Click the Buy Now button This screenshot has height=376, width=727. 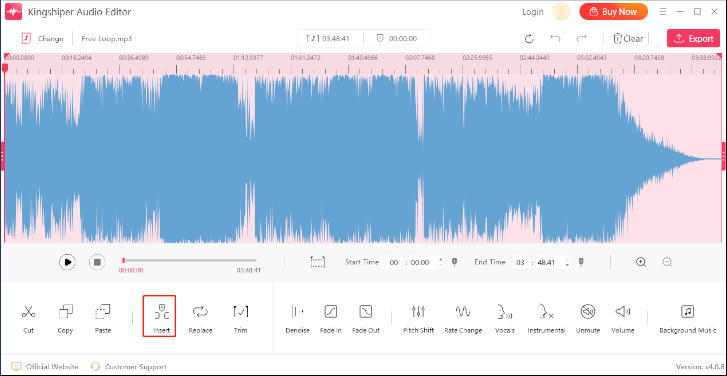[613, 12]
